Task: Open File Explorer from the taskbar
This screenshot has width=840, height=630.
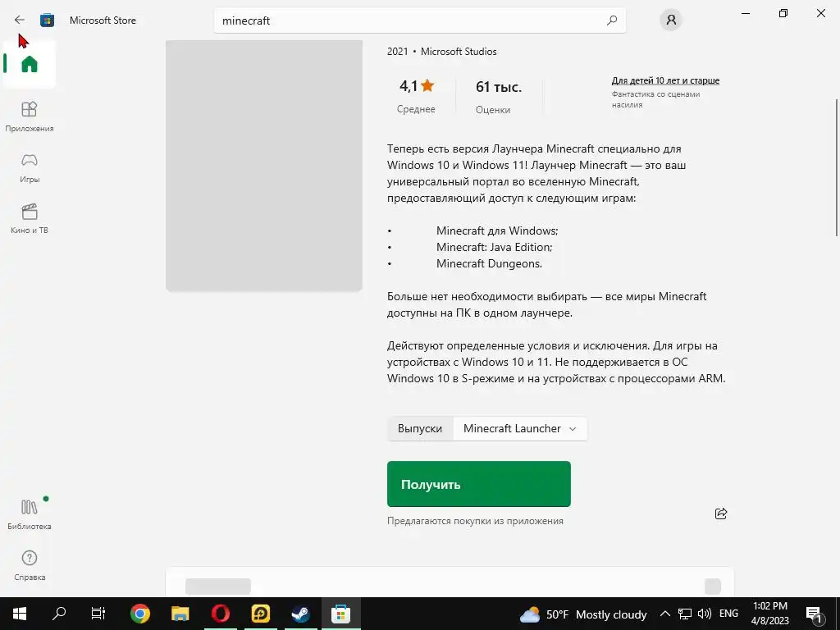Action: click(x=180, y=614)
